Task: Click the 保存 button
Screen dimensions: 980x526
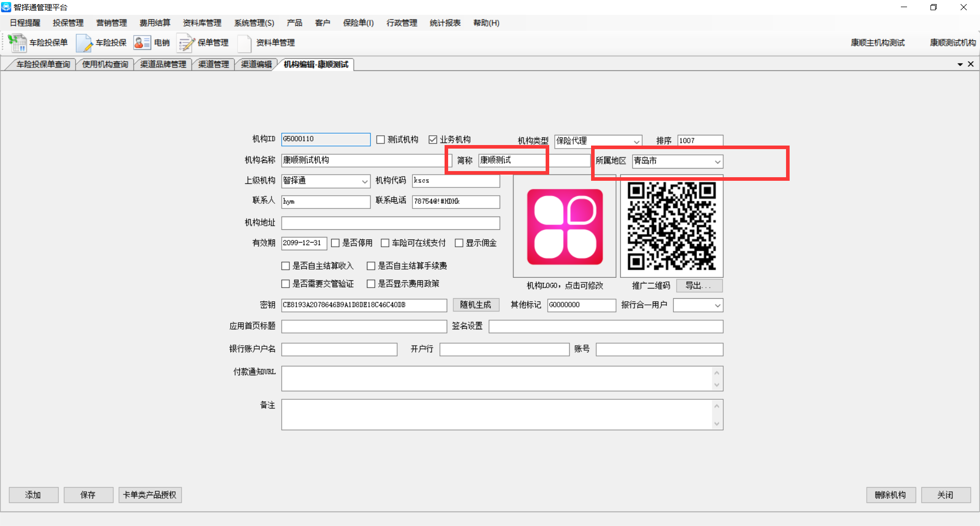Action: click(x=88, y=495)
